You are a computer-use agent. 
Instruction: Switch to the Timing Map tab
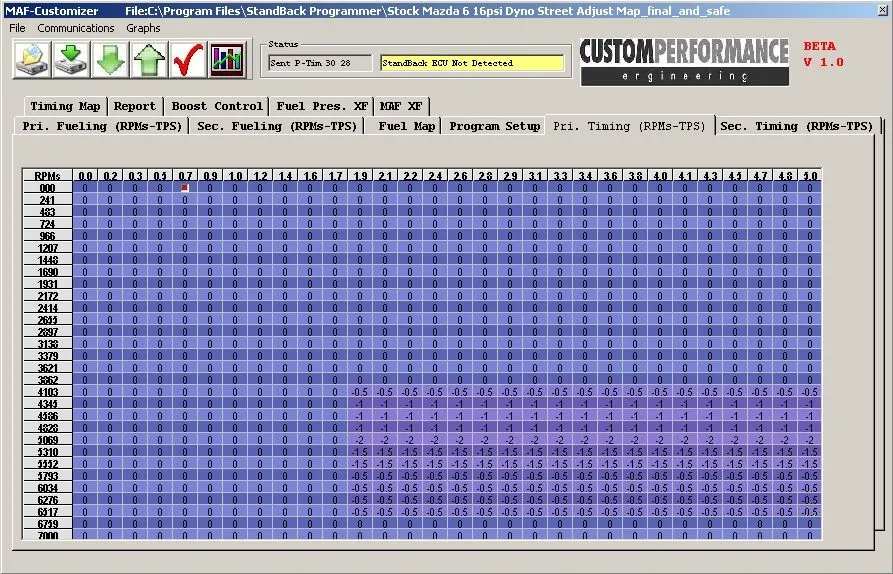click(65, 106)
